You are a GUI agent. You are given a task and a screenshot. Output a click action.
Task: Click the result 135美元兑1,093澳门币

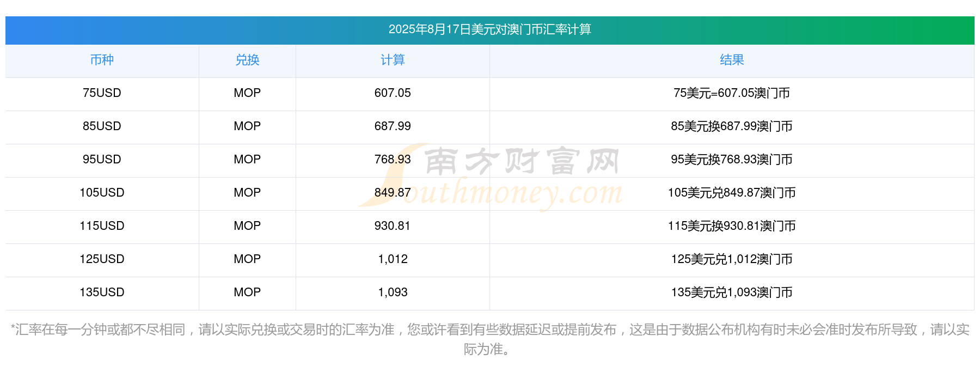pos(732,292)
